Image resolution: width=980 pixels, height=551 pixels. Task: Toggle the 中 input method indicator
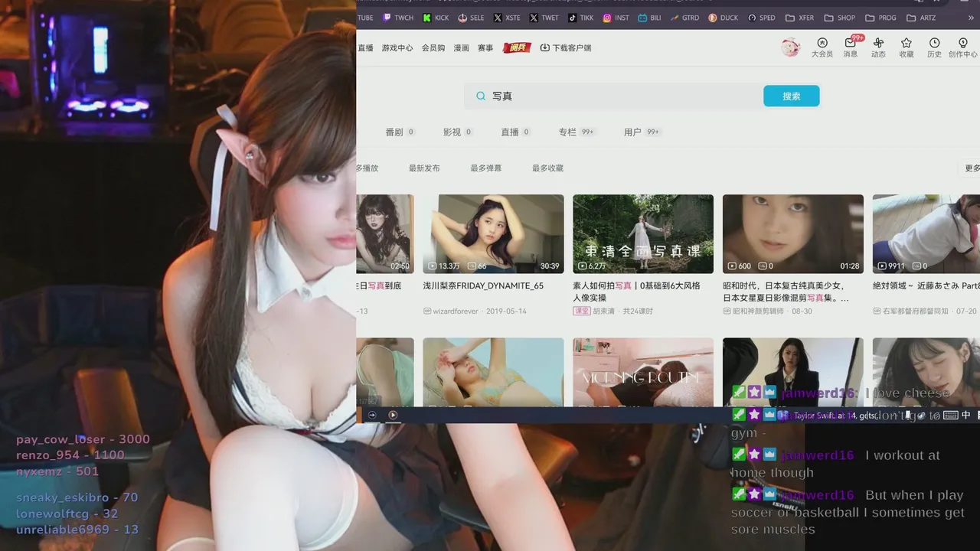coord(966,416)
